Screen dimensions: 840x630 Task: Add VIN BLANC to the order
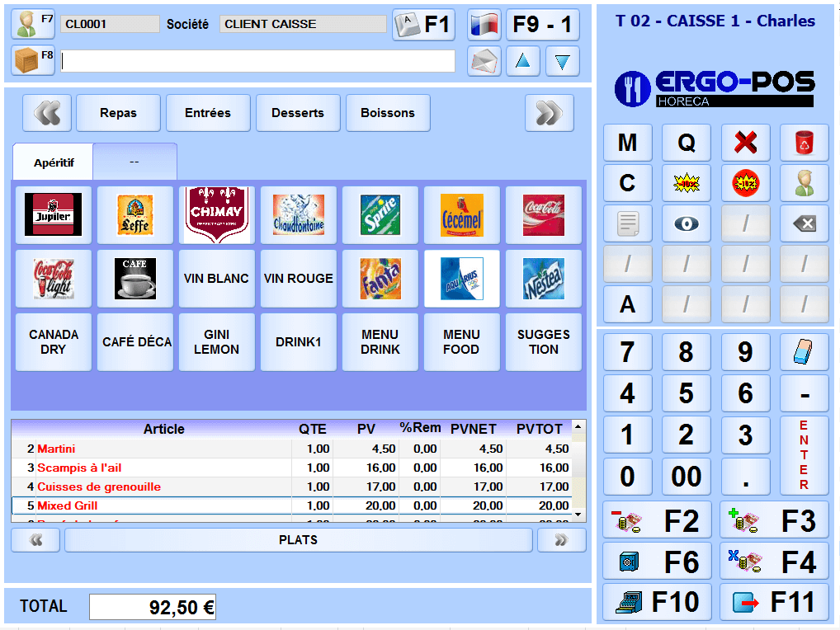(216, 279)
